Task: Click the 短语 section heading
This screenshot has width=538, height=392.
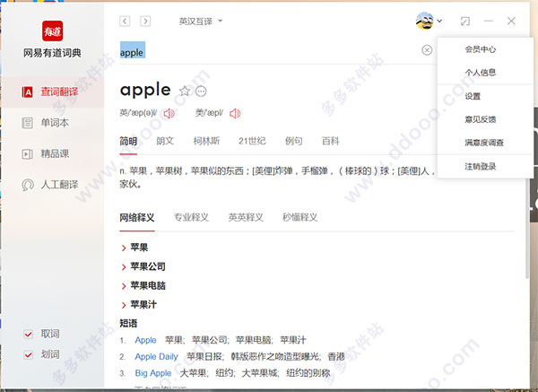Action: point(128,323)
